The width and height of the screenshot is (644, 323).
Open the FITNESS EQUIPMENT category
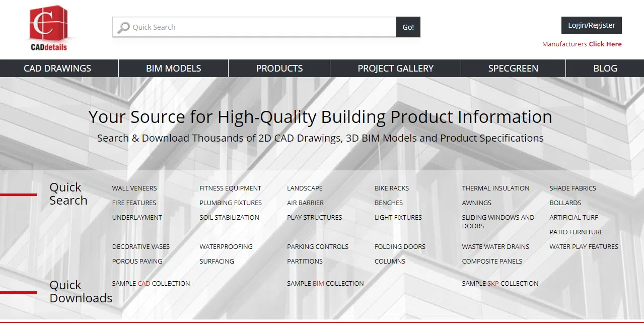point(231,188)
